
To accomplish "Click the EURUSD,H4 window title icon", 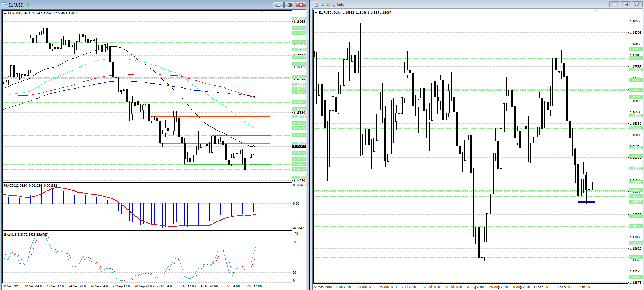I will point(5,5).
